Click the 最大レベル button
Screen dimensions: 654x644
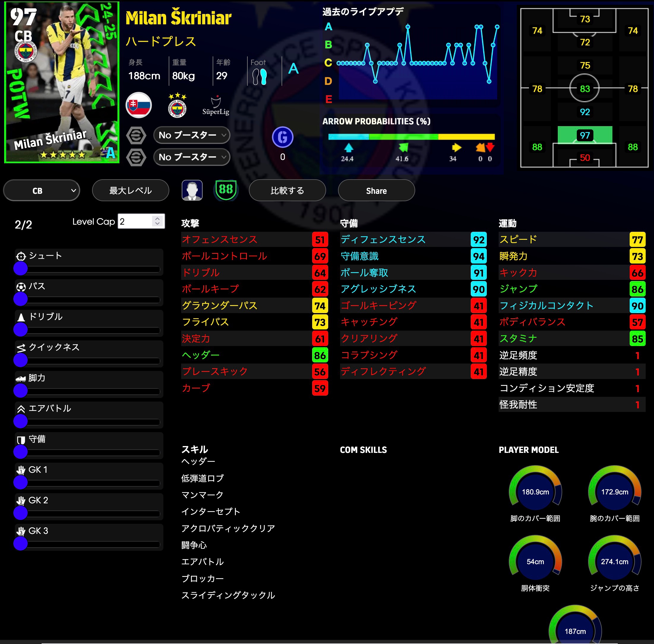[130, 191]
